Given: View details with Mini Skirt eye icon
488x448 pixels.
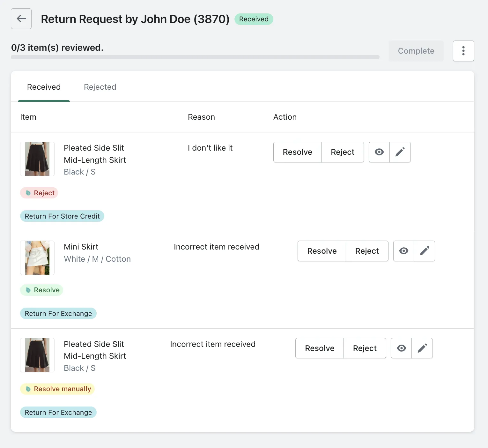Looking at the screenshot, I should coord(403,251).
